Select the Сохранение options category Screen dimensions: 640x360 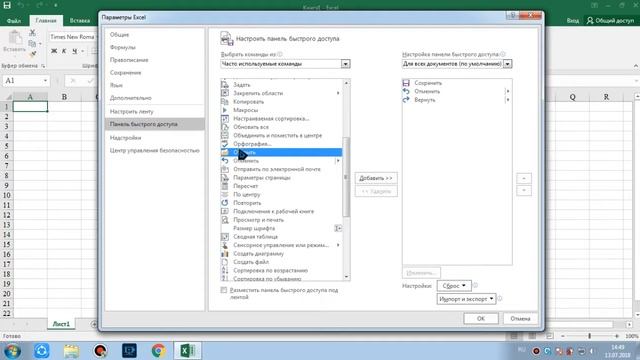(125, 73)
